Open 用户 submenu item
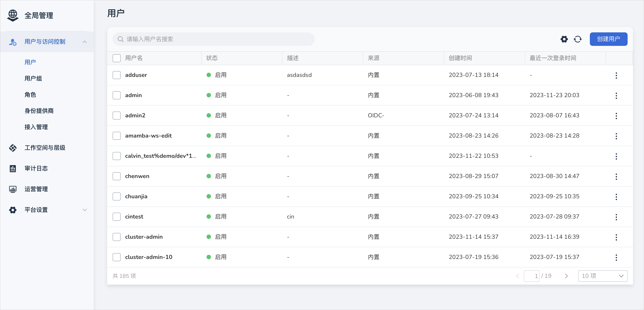 [30, 62]
